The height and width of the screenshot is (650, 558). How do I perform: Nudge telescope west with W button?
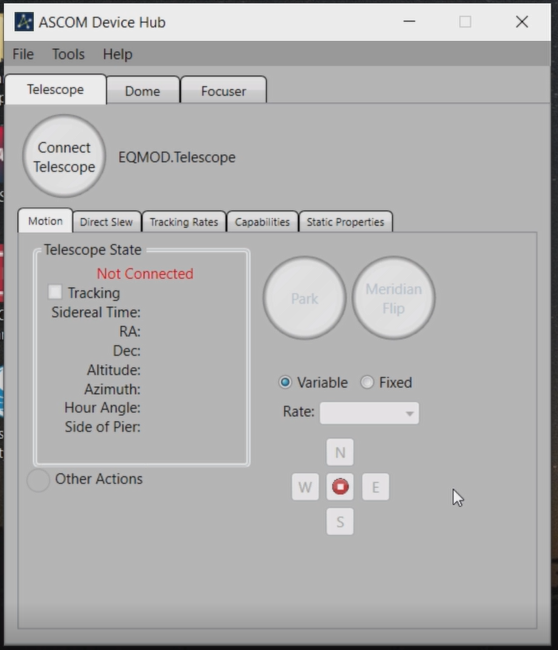(x=305, y=487)
